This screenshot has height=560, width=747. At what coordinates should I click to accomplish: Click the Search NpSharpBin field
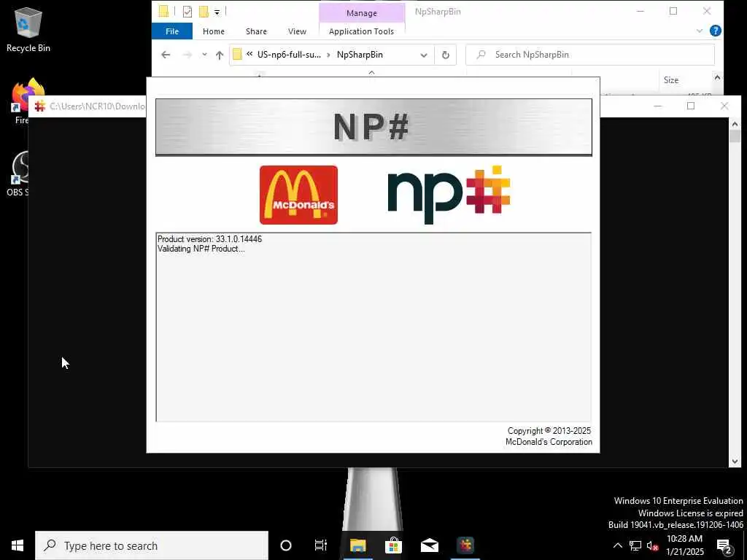pos(589,55)
